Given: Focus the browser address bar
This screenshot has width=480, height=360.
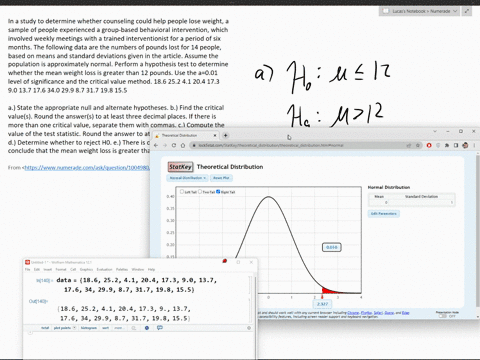Looking at the screenshot, I should click(x=300, y=145).
